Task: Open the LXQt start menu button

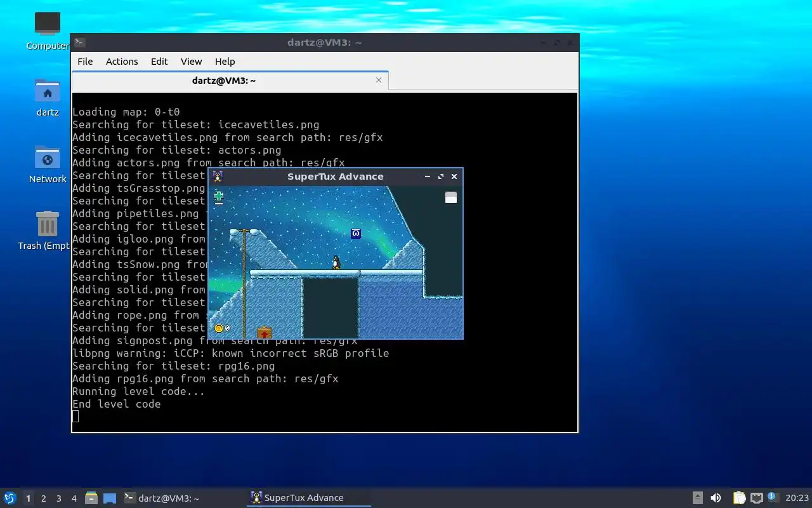Action: [10, 498]
